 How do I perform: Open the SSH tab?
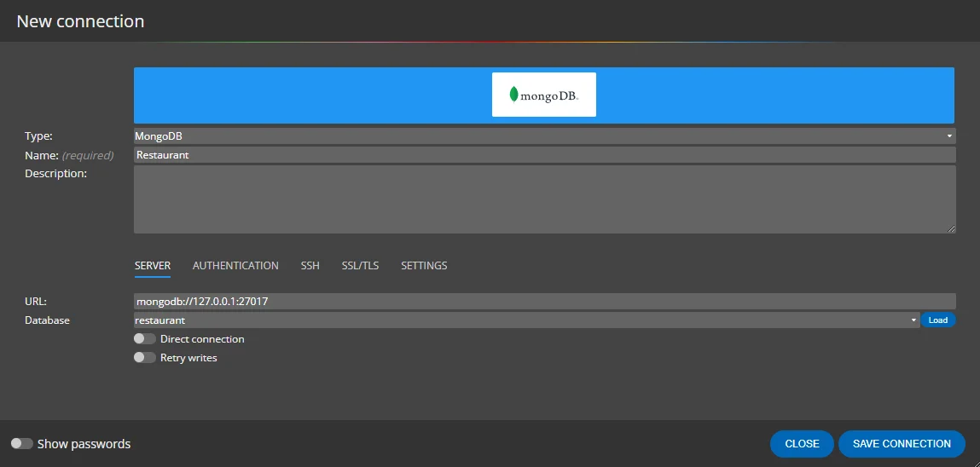(x=310, y=265)
